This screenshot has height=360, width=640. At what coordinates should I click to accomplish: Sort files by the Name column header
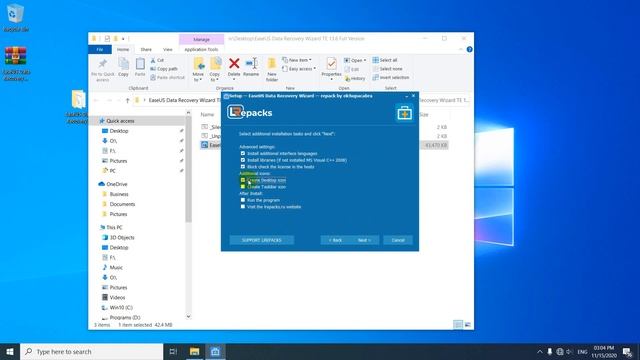click(x=207, y=115)
